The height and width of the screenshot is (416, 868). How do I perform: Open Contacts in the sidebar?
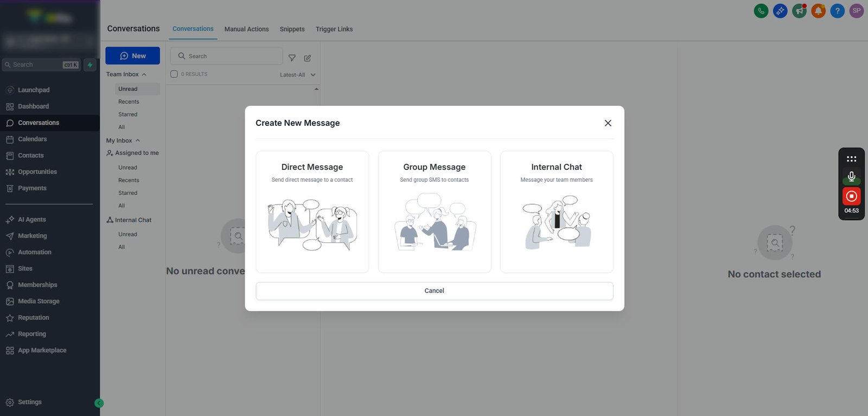tap(31, 156)
